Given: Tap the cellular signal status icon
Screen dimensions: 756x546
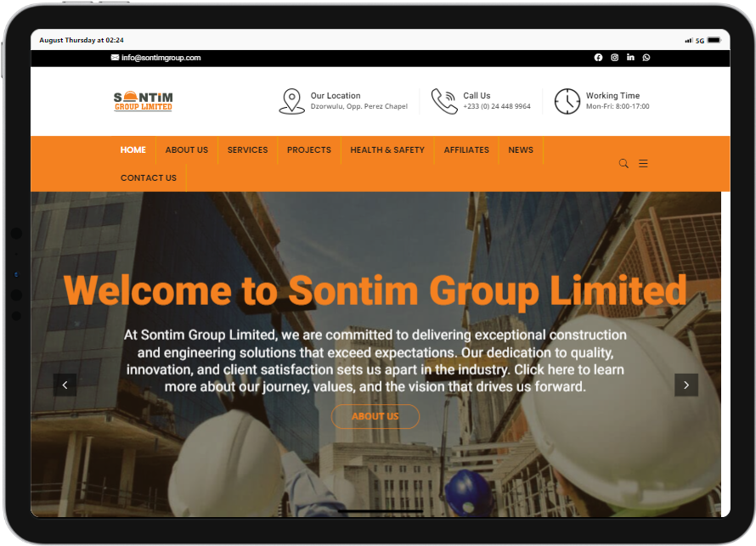Looking at the screenshot, I should 689,41.
